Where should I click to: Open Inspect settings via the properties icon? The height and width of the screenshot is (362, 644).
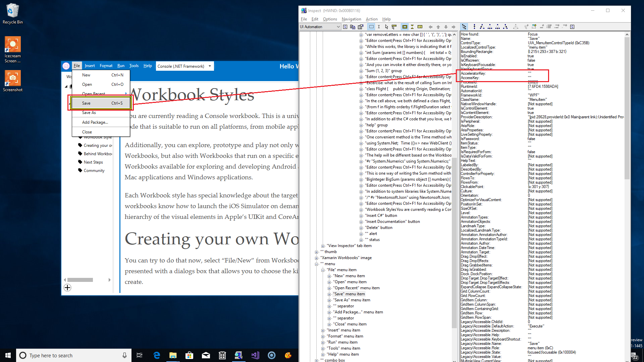[360, 26]
